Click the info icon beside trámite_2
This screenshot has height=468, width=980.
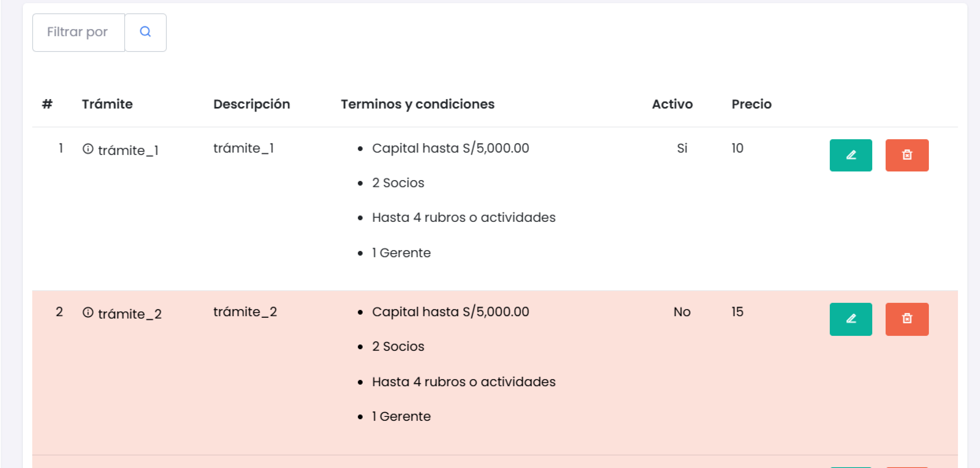88,312
